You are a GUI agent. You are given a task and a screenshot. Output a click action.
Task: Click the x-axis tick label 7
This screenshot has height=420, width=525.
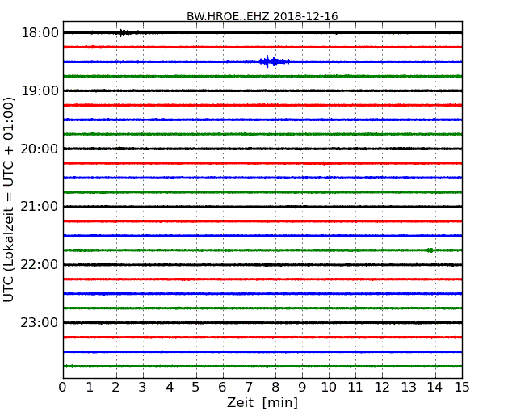(x=249, y=388)
